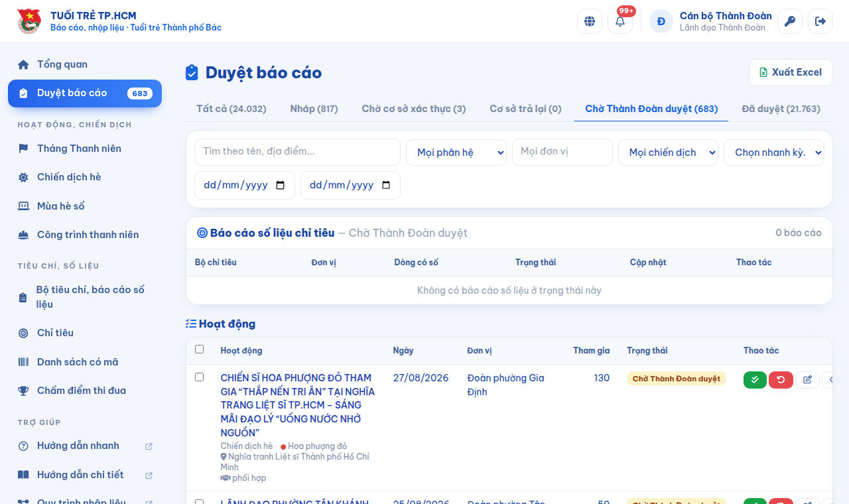Click the Cán bộ Thành Đoàn user name
Screen dimensions: 849x504
coord(726,16)
